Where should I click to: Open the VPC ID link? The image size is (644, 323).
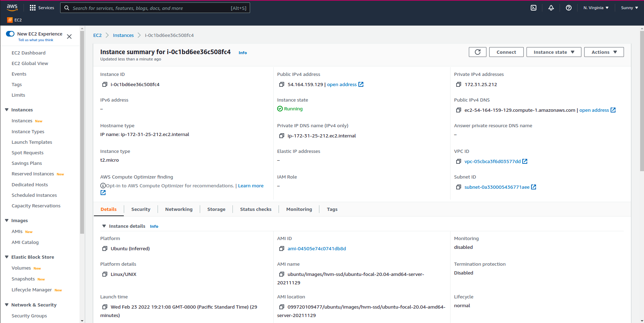coord(493,161)
